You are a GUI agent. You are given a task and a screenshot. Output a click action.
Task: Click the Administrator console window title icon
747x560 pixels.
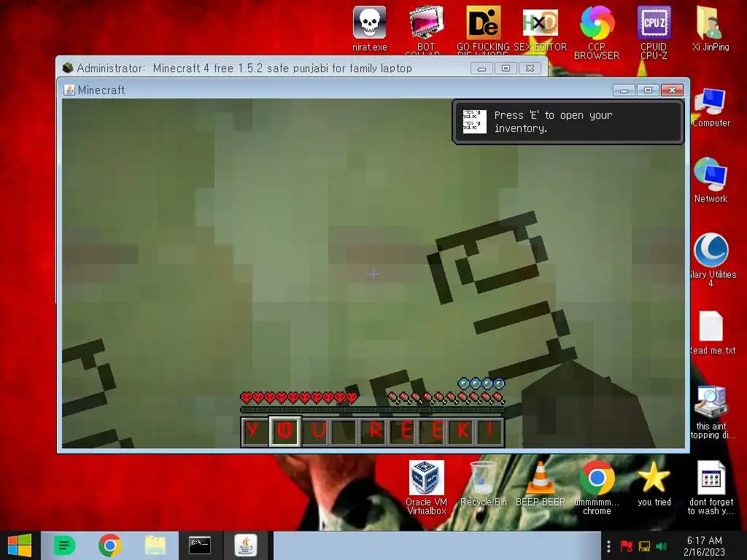pyautogui.click(x=68, y=68)
